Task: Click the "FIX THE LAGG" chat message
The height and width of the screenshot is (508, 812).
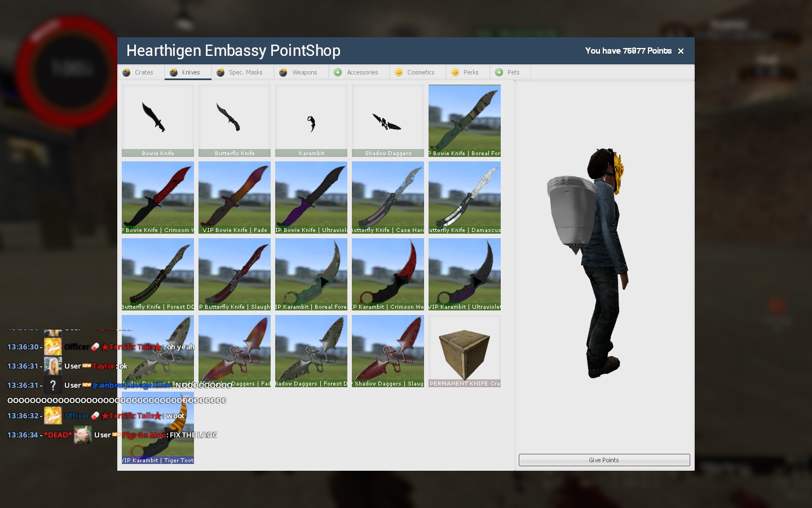Action: (193, 435)
